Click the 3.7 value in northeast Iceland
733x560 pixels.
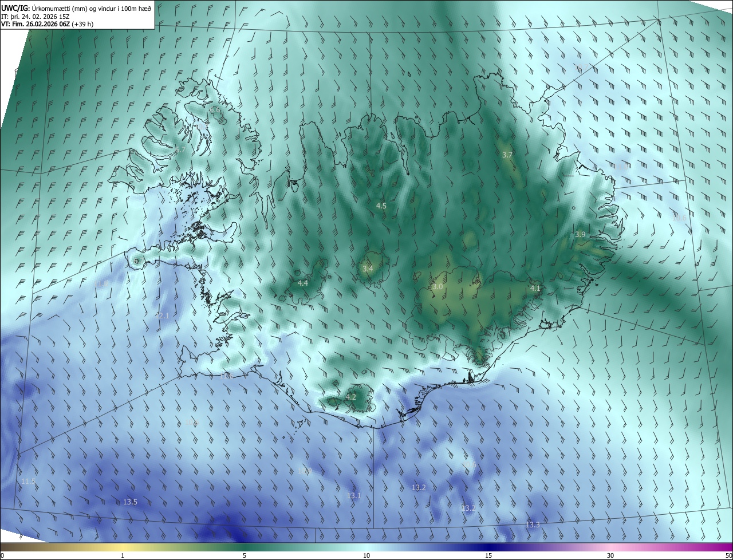507,155
